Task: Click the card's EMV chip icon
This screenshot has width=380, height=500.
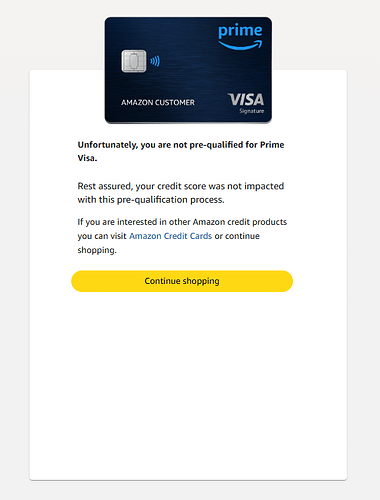Action: pyautogui.click(x=134, y=61)
